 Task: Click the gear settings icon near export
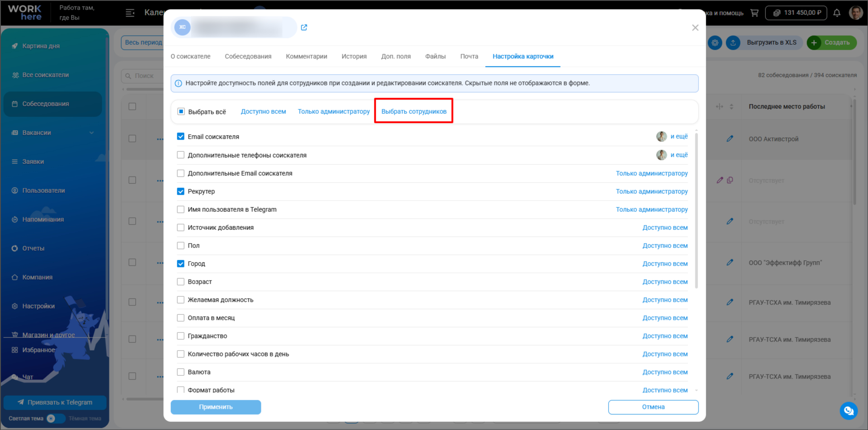715,42
